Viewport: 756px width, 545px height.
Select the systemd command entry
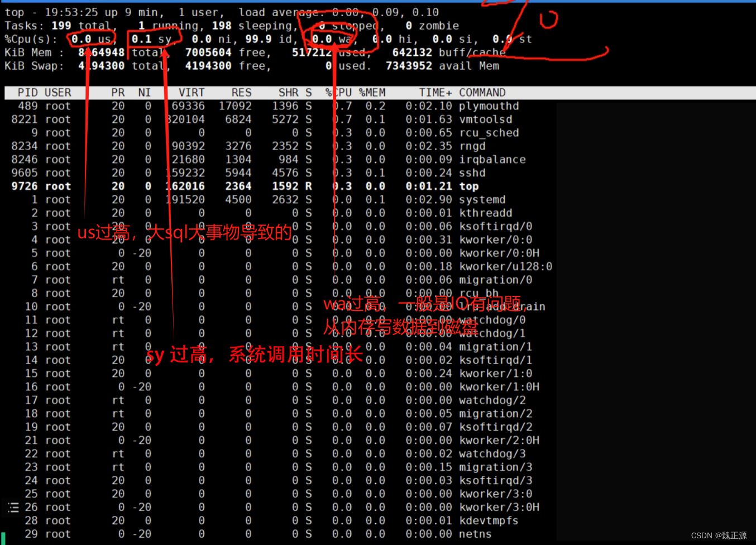click(x=482, y=200)
